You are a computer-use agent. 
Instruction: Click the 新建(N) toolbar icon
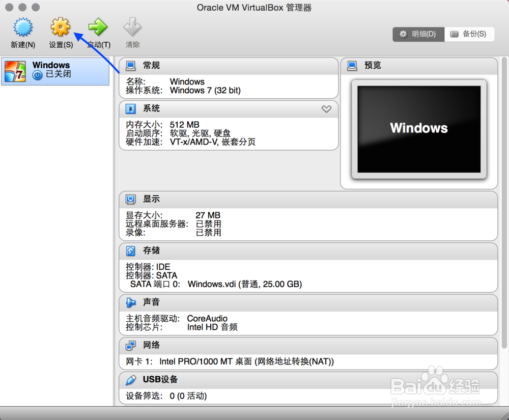click(22, 26)
